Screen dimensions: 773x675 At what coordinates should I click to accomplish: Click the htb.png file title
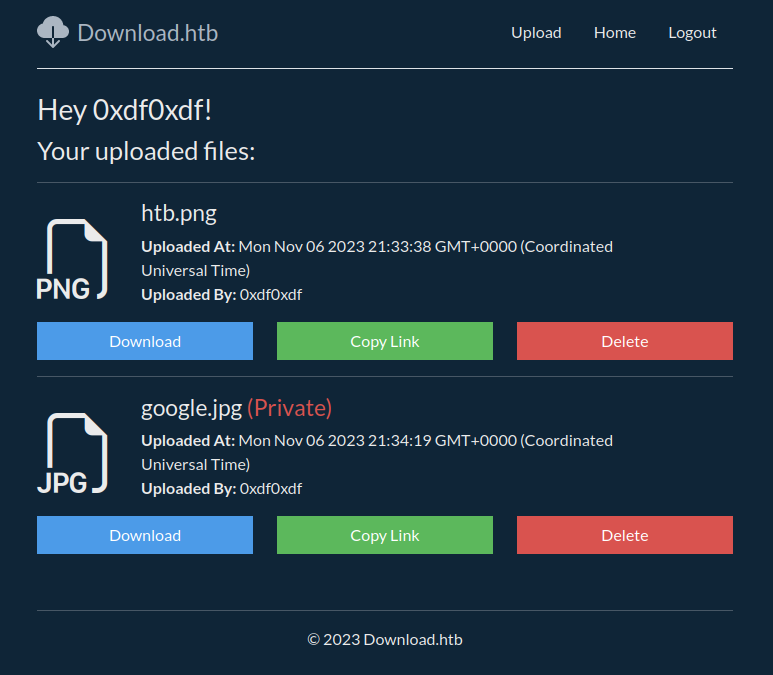pos(179,213)
